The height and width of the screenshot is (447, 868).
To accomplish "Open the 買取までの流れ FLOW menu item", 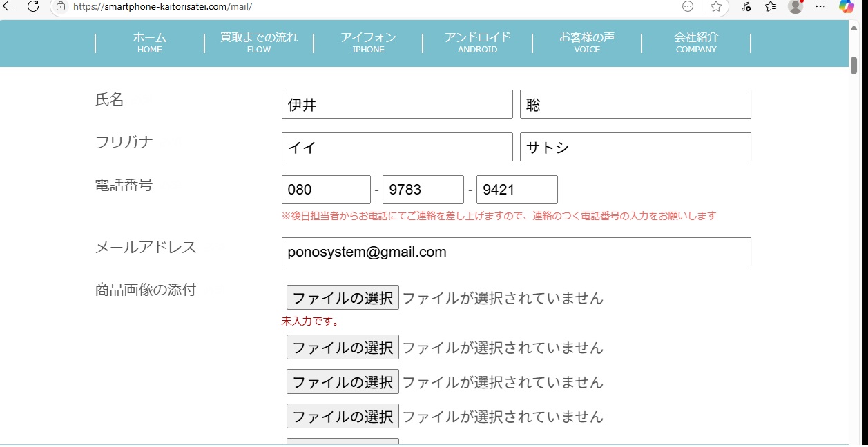I will [x=259, y=43].
